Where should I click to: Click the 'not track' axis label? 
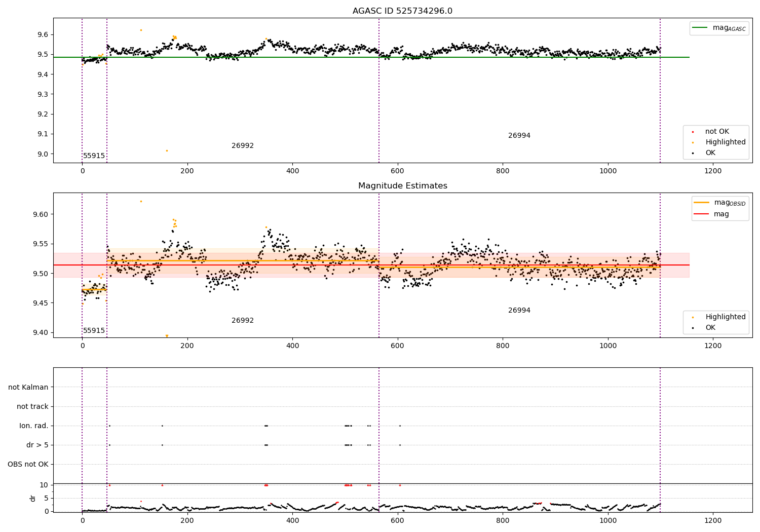point(32,406)
